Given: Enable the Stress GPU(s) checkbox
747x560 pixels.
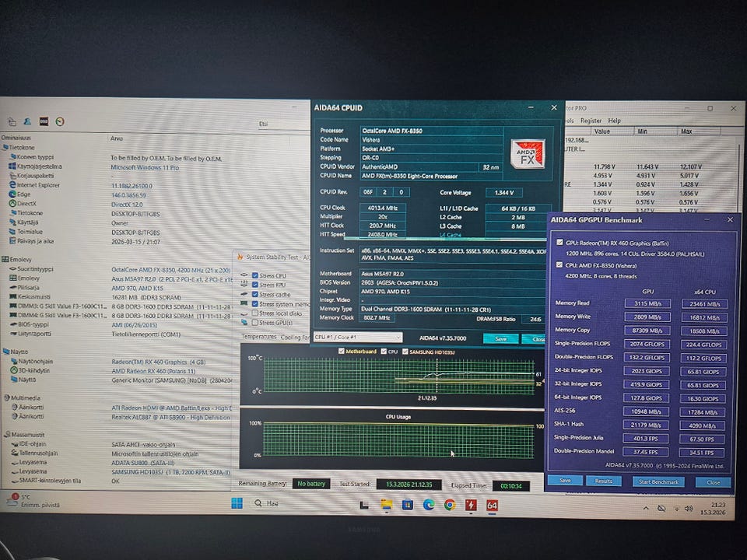Looking at the screenshot, I should pos(255,322).
